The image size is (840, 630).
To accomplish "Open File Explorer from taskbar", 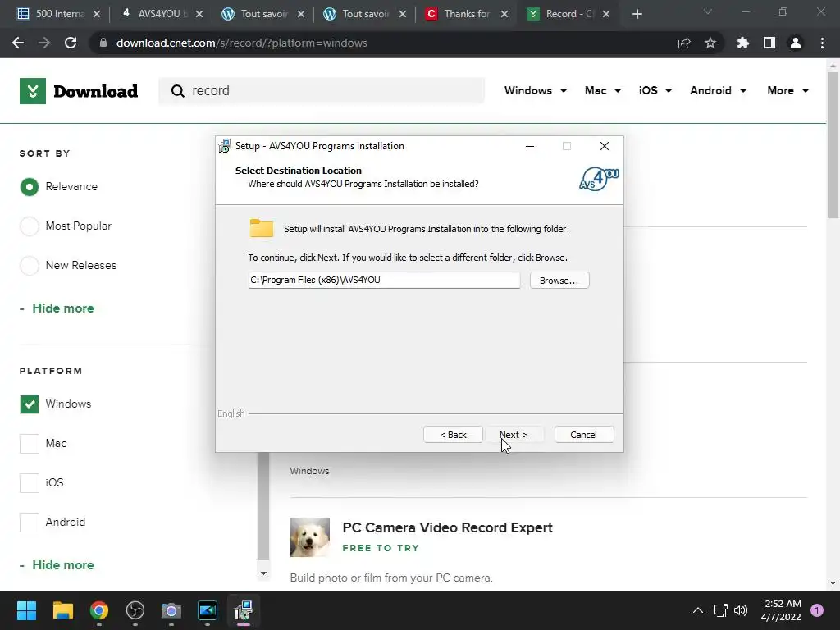I will (x=62, y=610).
